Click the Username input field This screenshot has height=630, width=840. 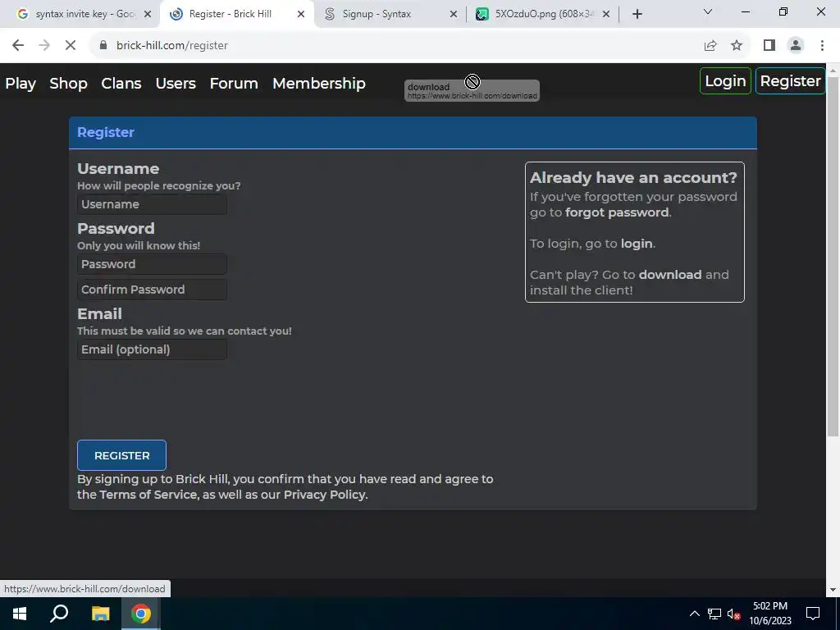[152, 204]
